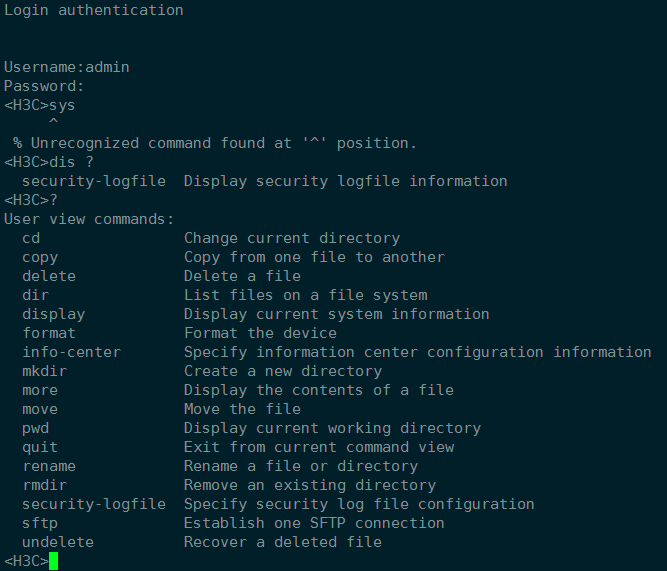This screenshot has height=571, width=667.
Task: Click the 'cd' command in list
Action: tap(31, 238)
